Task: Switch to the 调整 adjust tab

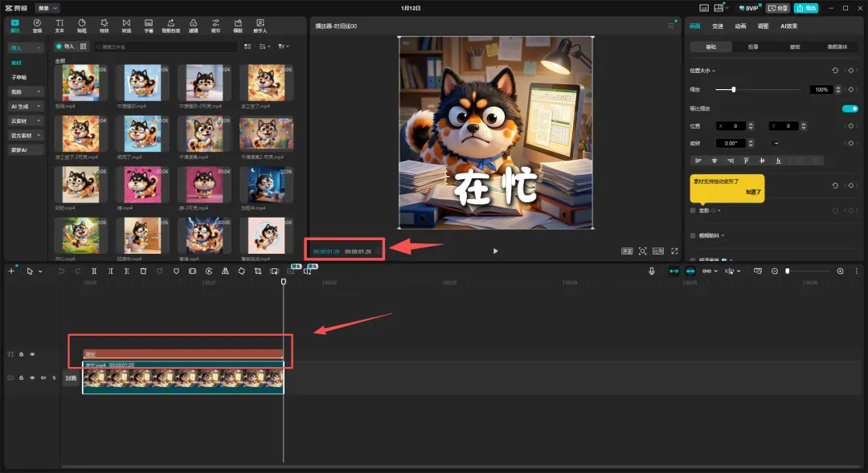Action: tap(763, 26)
